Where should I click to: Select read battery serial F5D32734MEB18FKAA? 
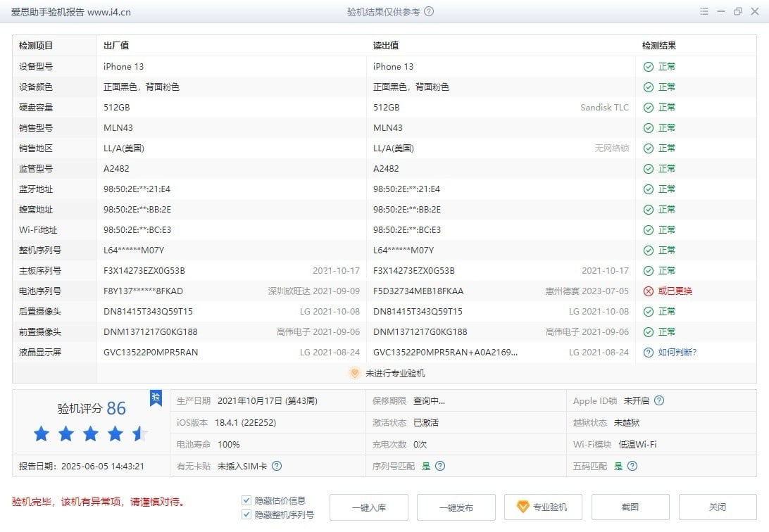tap(418, 291)
